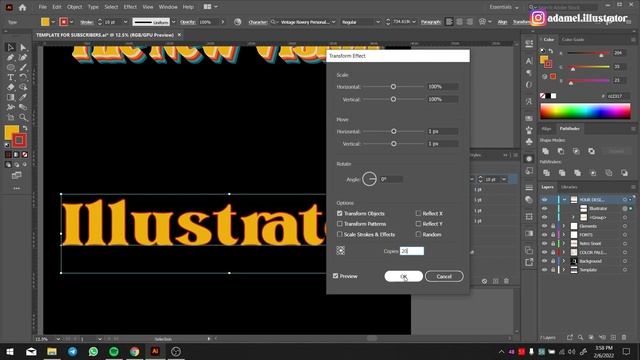Viewport: 640px width, 360px height.
Task: Click the Intersect shape mode icon
Action: click(576, 151)
